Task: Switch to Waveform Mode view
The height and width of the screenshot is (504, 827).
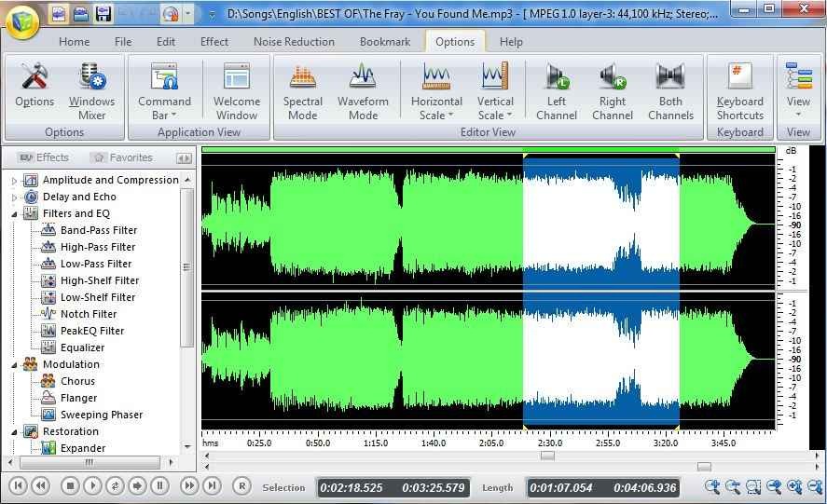Action: pyautogui.click(x=363, y=91)
